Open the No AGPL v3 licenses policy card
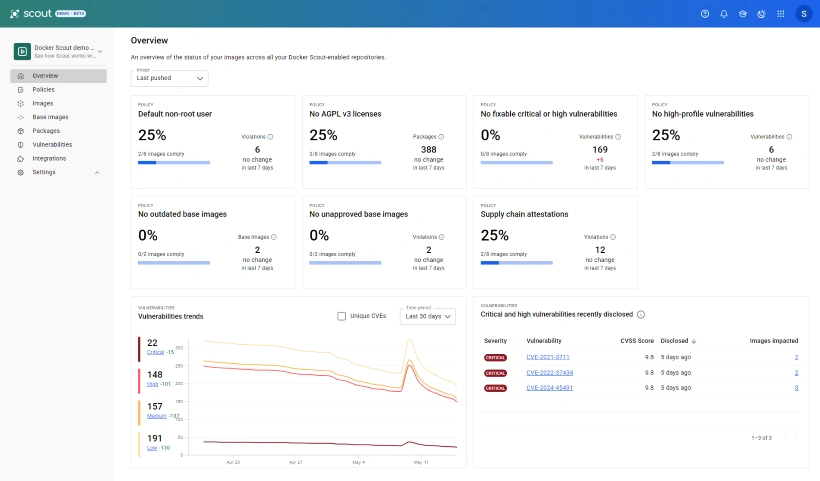820x481 pixels. 384,142
